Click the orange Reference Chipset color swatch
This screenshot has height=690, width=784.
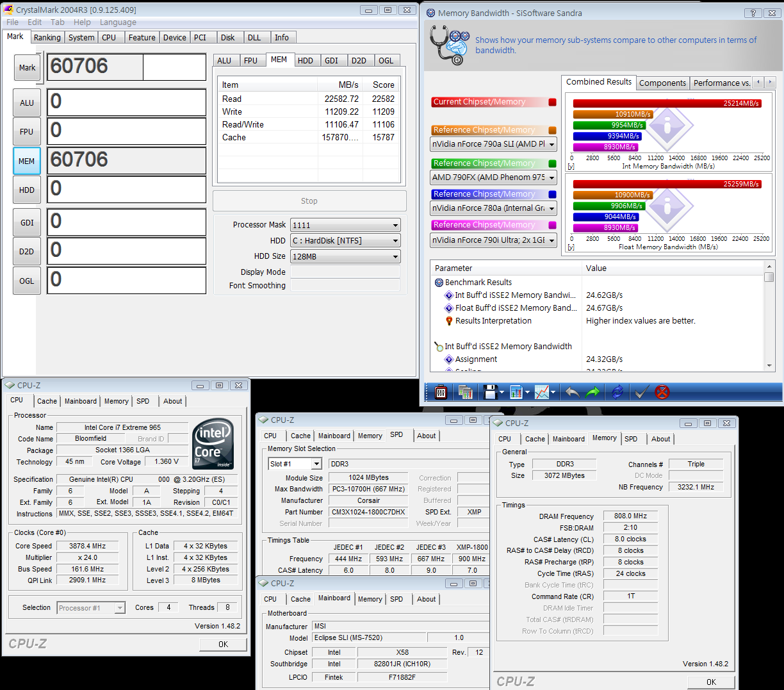[552, 130]
